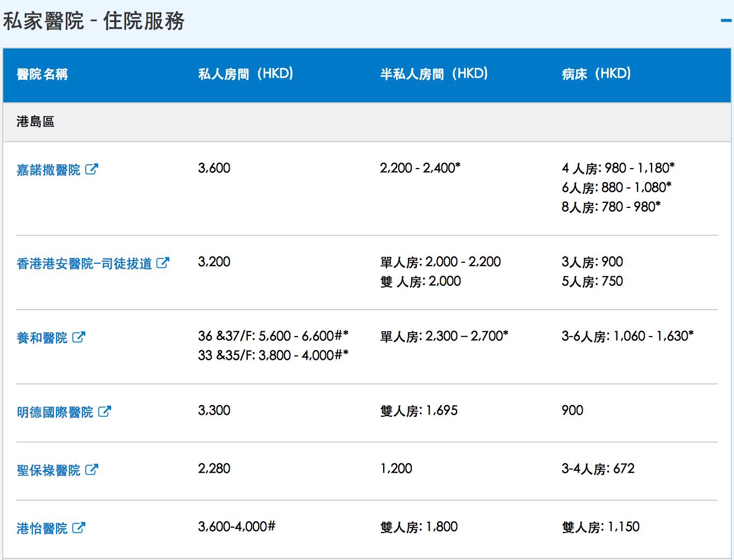
Task: Click the 2,200 - 2,400* semi-private price
Action: click(420, 168)
